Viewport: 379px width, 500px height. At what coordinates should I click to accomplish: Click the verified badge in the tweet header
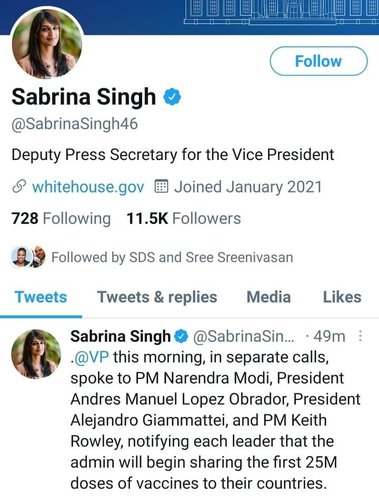pos(182,336)
